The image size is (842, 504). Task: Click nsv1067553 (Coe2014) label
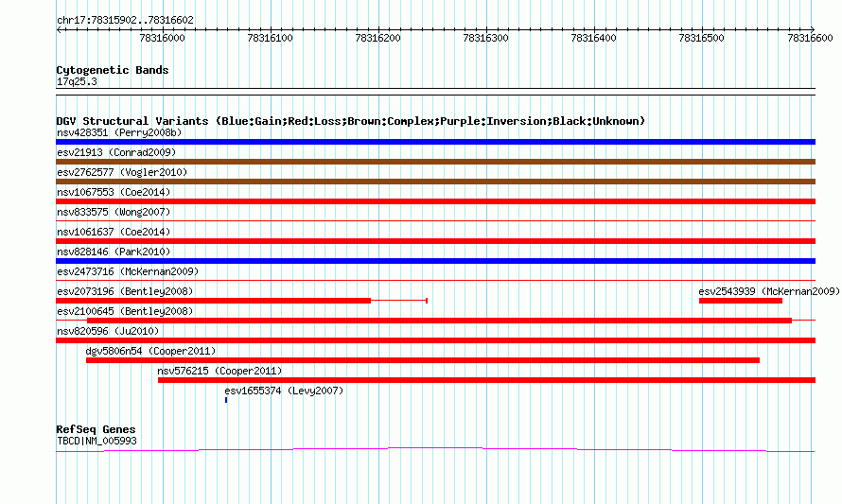pos(114,192)
